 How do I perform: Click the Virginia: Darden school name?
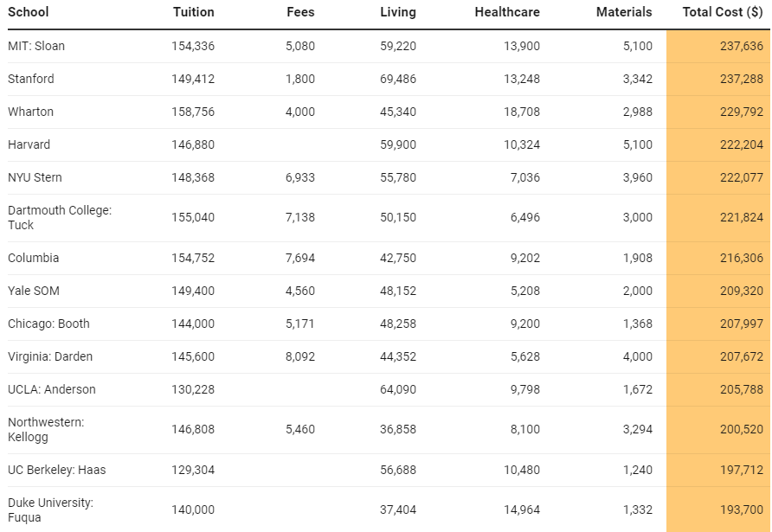click(x=50, y=356)
